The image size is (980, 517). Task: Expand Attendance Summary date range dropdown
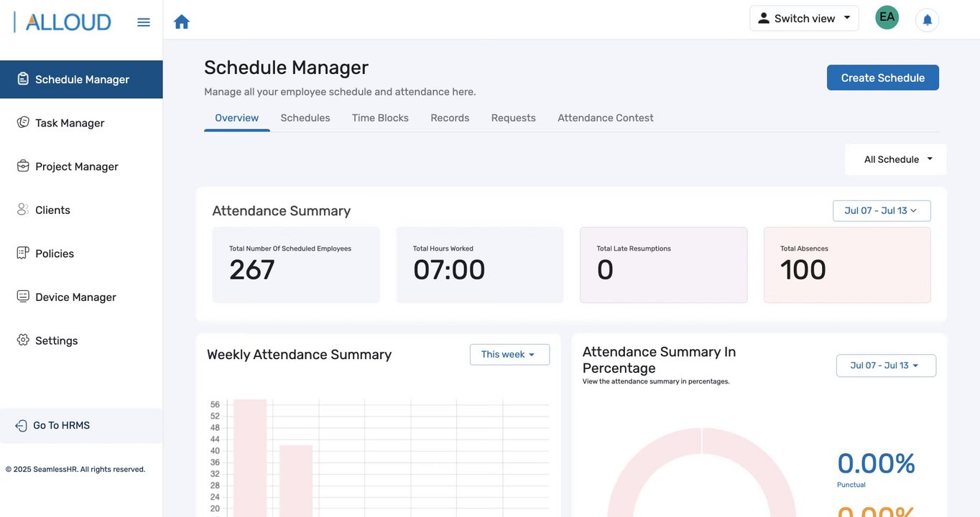881,210
